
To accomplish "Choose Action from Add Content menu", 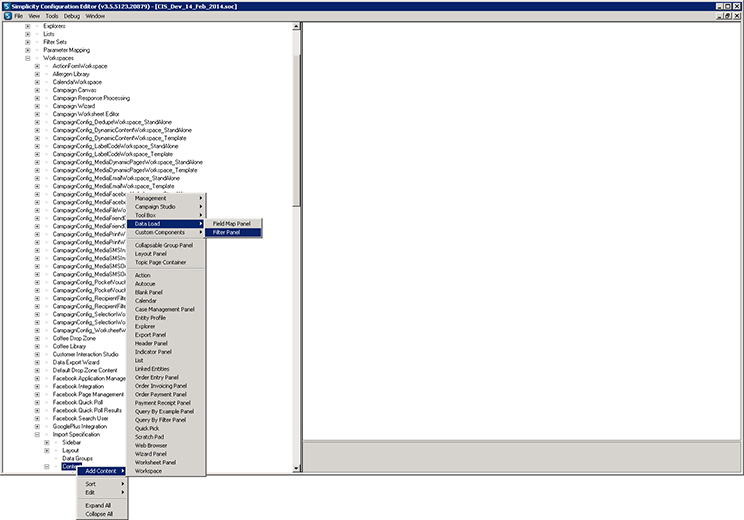I will click(x=166, y=275).
